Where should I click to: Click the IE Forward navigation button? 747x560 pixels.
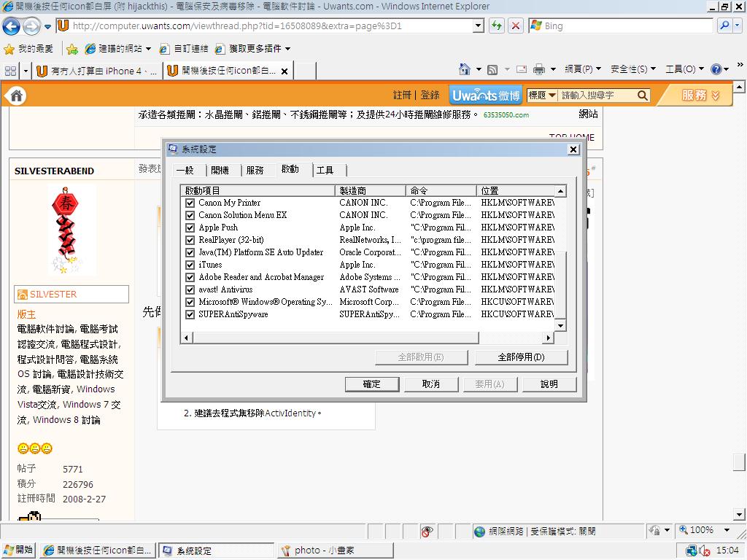[31, 26]
